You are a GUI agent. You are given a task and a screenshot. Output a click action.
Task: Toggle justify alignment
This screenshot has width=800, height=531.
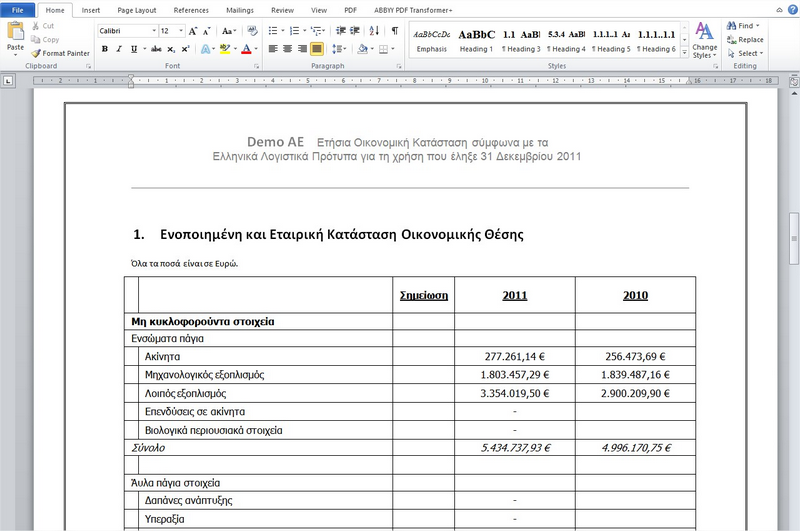pyautogui.click(x=317, y=49)
